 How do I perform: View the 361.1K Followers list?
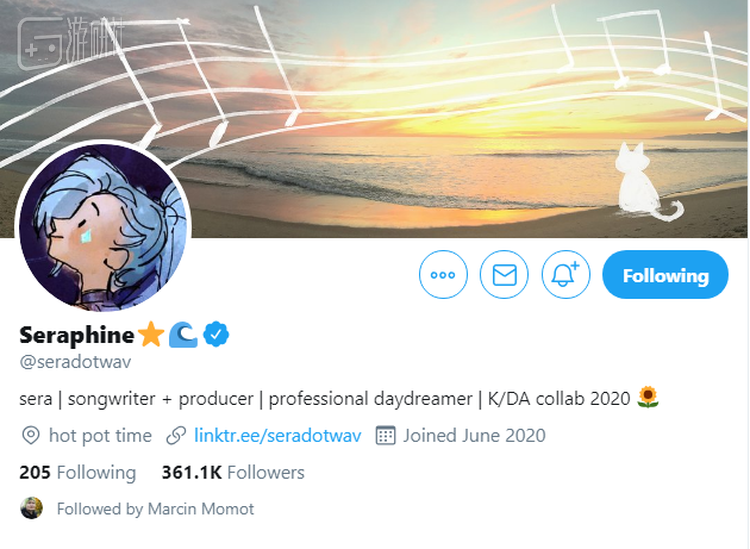[x=233, y=472]
